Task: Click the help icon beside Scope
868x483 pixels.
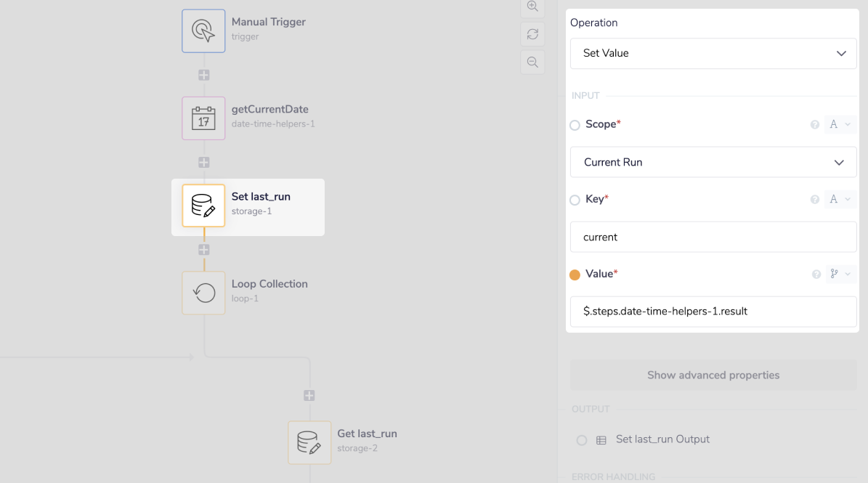Action: coord(815,125)
